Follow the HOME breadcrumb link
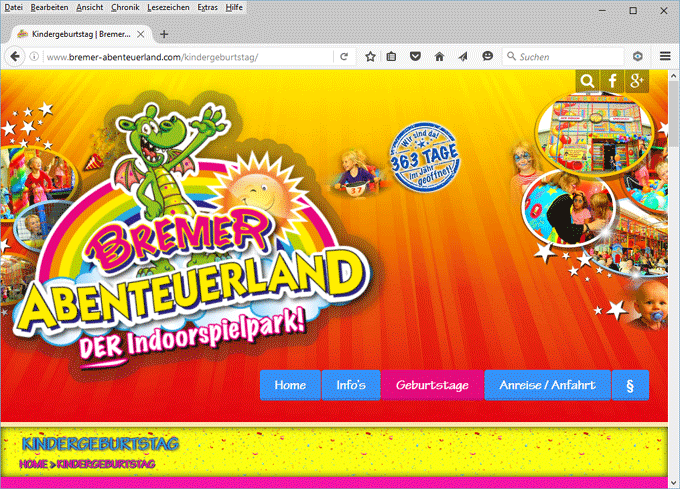The image size is (680, 489). [33, 464]
